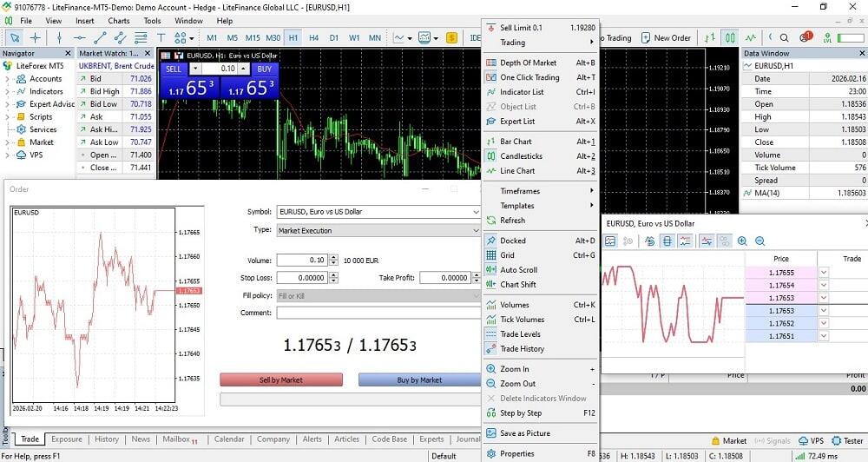This screenshot has width=868, height=462.
Task: Zoom out on Depth of Market chart
Action: 760,241
